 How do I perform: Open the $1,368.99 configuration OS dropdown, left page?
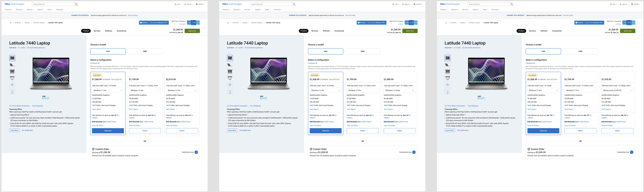click(x=108, y=90)
